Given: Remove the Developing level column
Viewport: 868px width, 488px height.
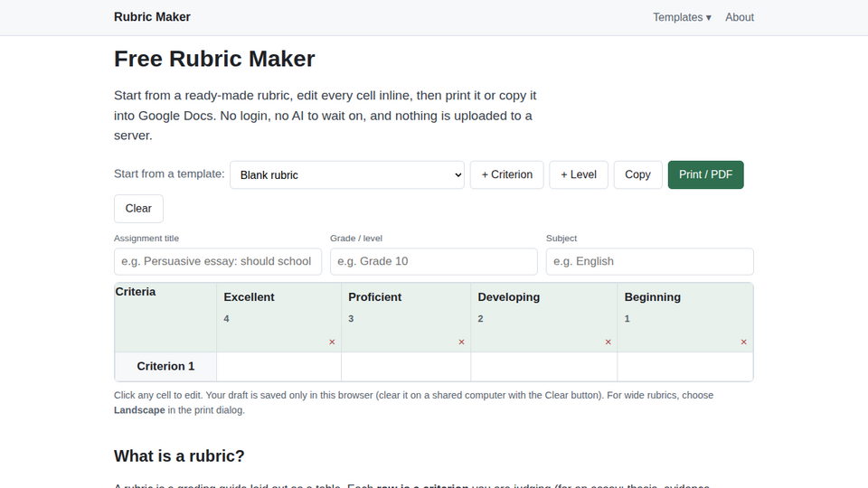Looking at the screenshot, I should point(609,342).
